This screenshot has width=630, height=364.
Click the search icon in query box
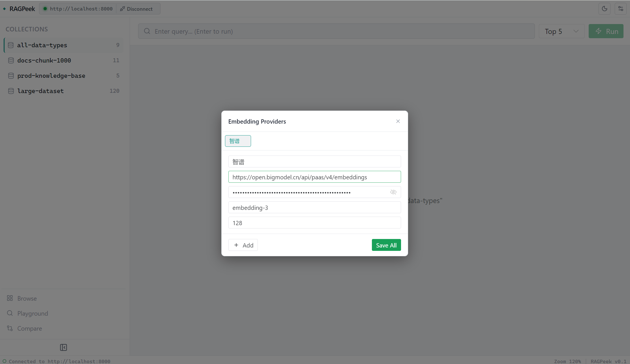pos(147,31)
